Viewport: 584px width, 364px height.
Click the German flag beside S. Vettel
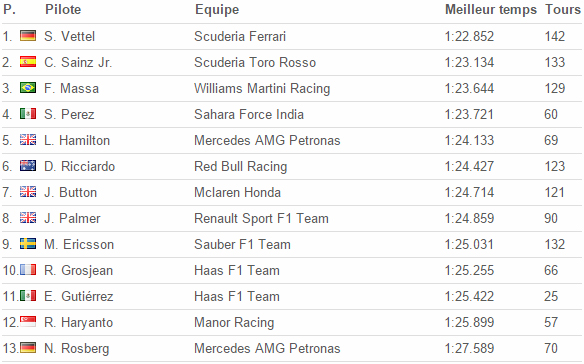coord(28,36)
